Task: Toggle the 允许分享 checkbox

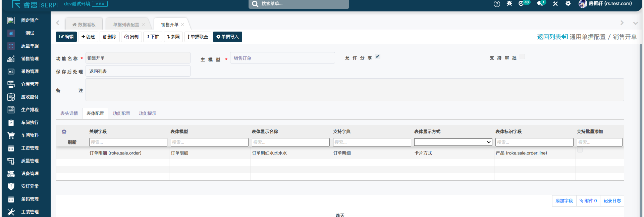Action: pyautogui.click(x=378, y=57)
